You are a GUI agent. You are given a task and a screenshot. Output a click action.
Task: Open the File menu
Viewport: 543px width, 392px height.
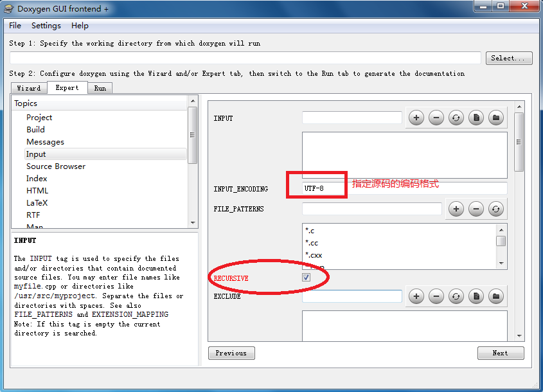point(15,26)
